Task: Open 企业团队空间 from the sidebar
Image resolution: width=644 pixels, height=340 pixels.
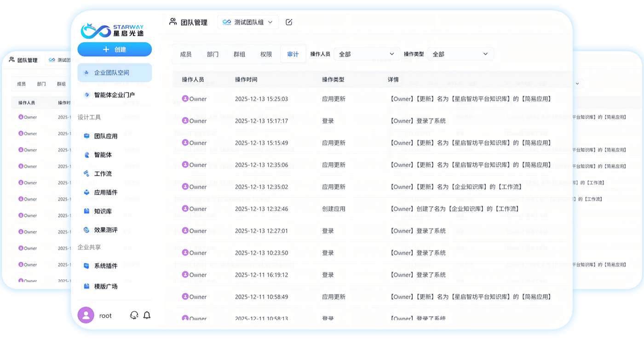Action: [112, 73]
